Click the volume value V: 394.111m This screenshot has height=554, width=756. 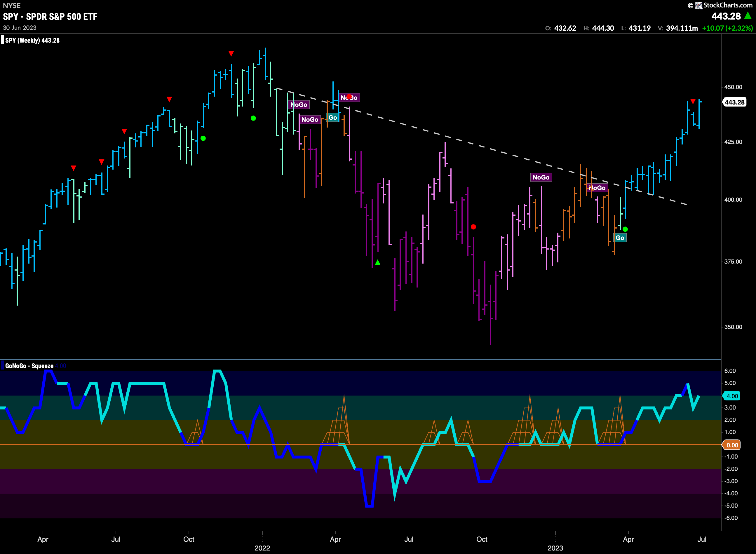(678, 28)
